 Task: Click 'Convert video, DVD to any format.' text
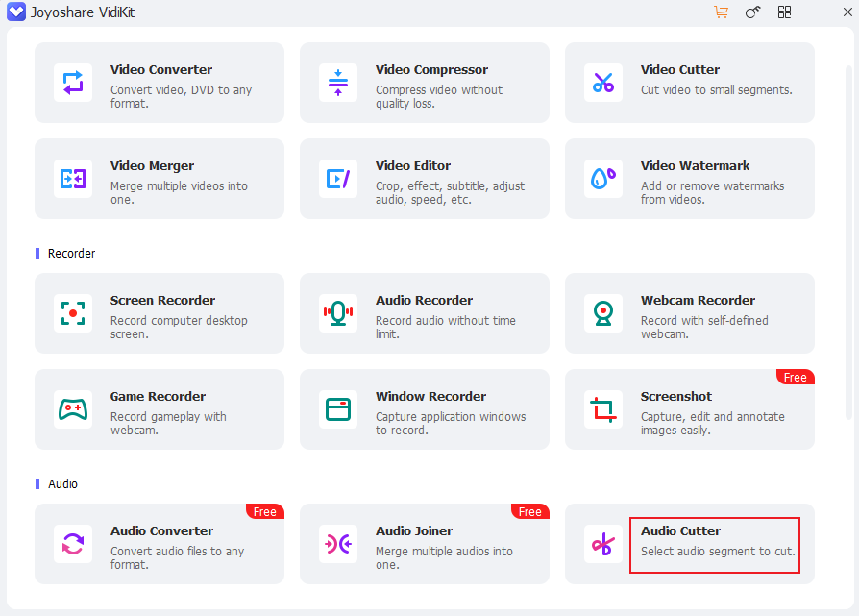pos(181,96)
